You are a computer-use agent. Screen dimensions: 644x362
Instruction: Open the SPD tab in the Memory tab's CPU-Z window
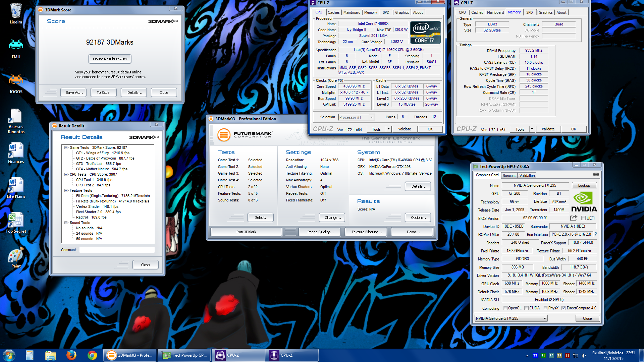point(529,12)
